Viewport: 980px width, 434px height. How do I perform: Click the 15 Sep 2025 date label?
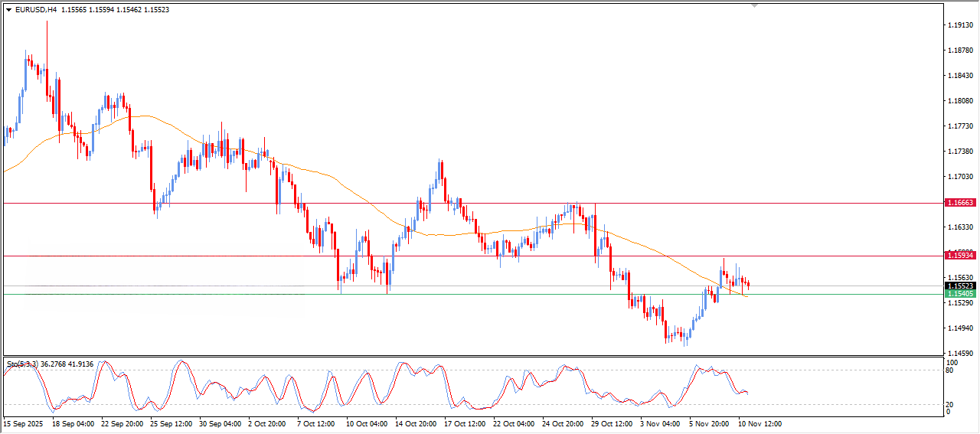point(24,423)
